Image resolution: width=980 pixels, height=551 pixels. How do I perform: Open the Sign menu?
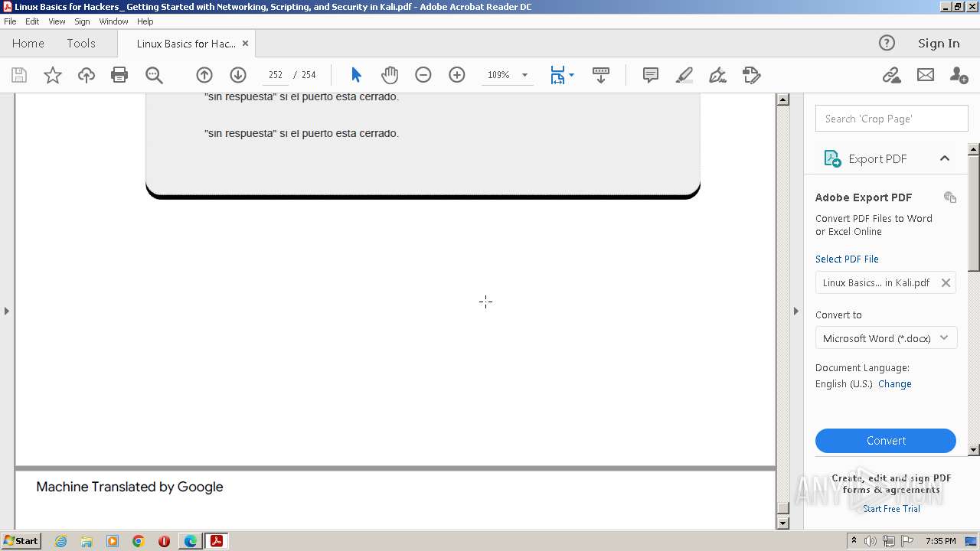[x=82, y=21]
